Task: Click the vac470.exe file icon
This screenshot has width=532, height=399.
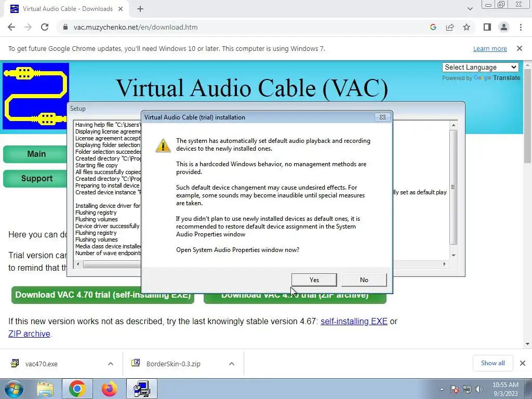Action: click(x=15, y=363)
